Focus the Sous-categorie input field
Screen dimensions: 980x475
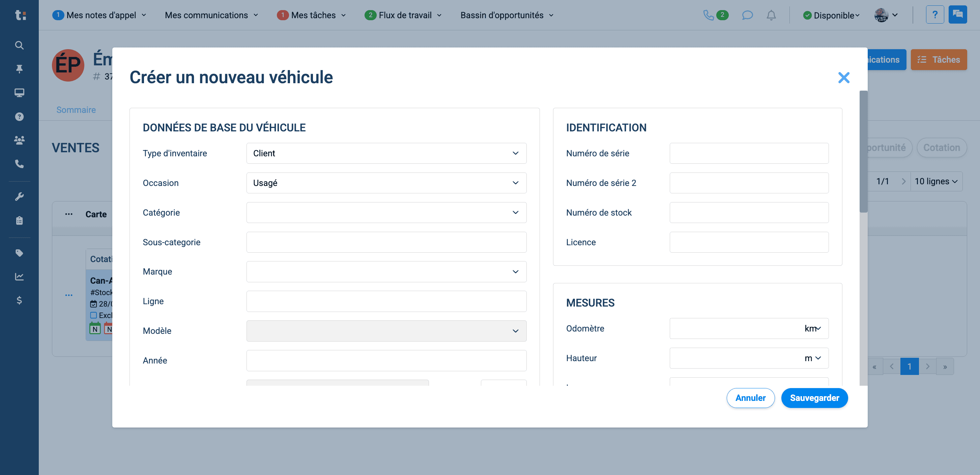click(386, 242)
